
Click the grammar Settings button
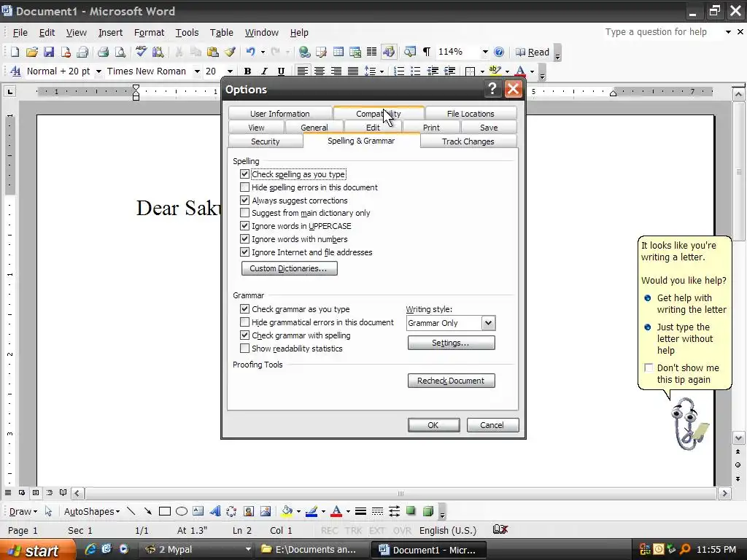click(x=451, y=343)
